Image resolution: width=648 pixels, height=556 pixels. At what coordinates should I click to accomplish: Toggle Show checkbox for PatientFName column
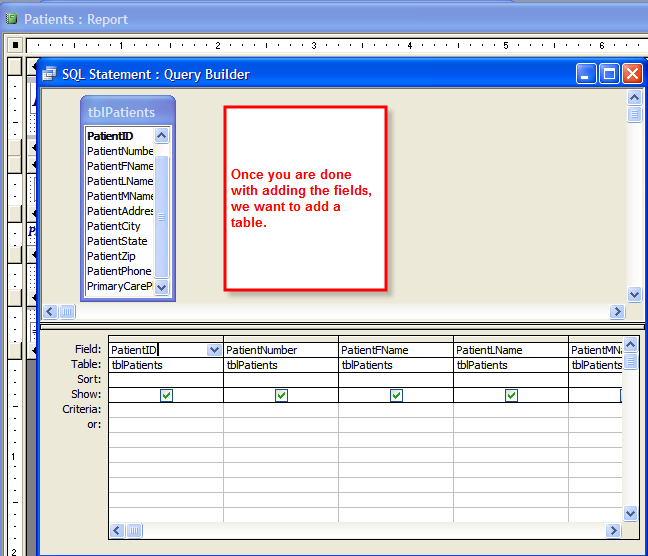(396, 395)
